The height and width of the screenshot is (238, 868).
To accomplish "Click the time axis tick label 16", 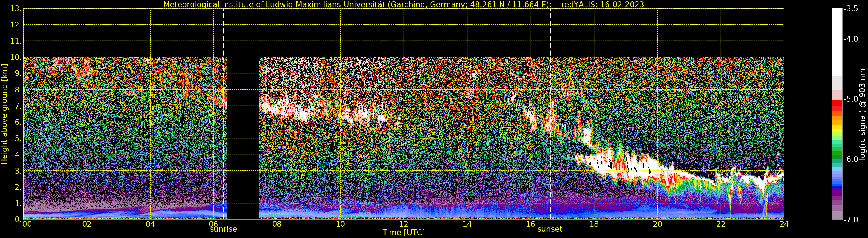I will (x=531, y=224).
